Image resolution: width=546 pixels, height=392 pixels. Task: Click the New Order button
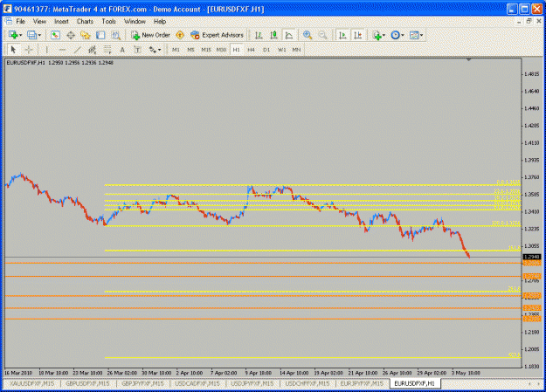[150, 35]
